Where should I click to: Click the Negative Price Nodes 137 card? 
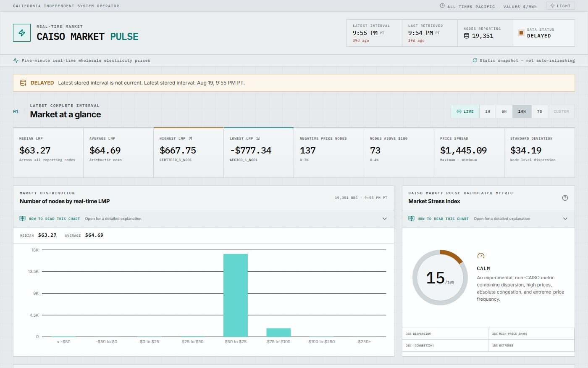point(329,152)
